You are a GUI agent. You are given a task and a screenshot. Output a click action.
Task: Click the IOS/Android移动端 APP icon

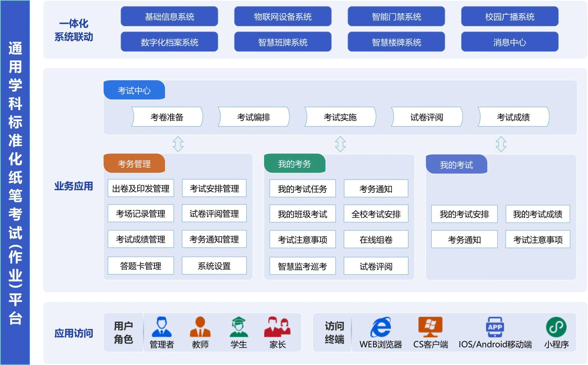(495, 327)
